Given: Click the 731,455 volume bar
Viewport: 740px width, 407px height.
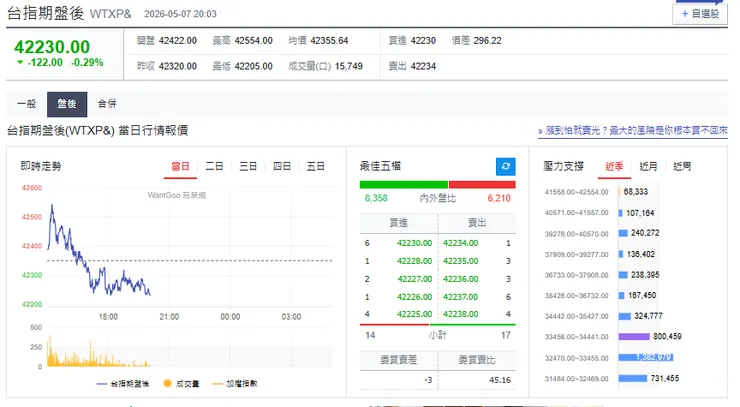Looking at the screenshot, I should 632,378.
